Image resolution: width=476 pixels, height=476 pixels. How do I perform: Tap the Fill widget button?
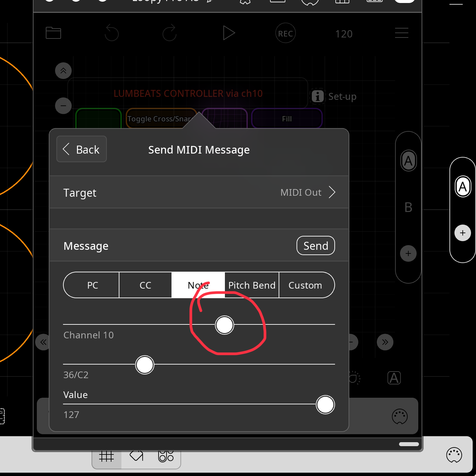pos(287,118)
